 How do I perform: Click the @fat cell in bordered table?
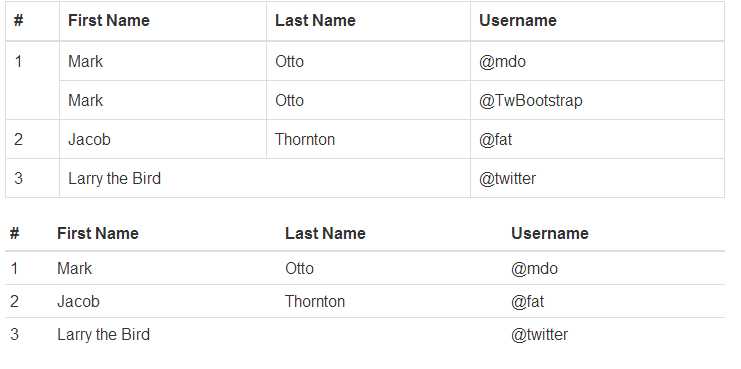click(495, 139)
